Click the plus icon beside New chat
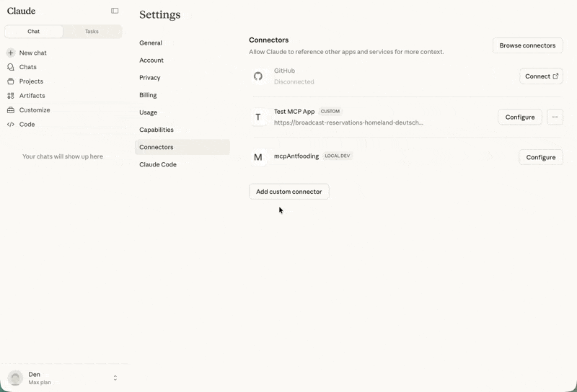 point(11,53)
